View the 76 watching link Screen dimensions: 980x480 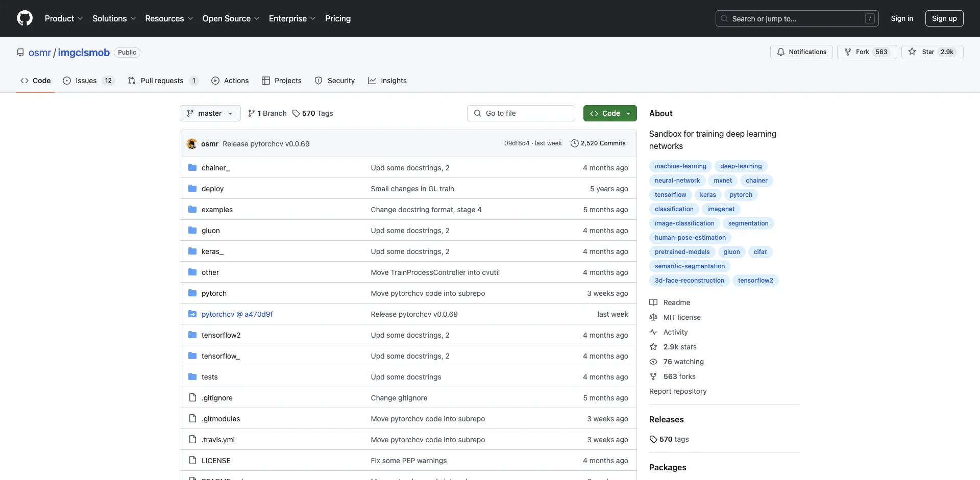tap(676, 362)
